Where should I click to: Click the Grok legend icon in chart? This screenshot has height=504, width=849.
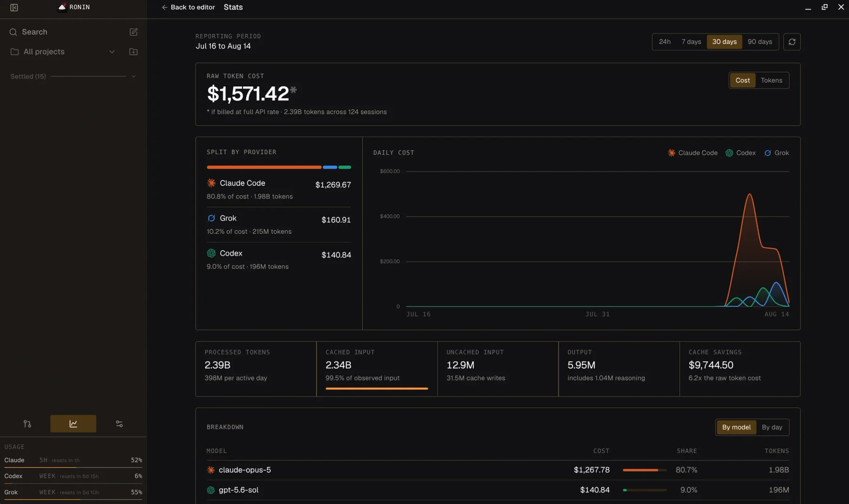click(x=768, y=153)
